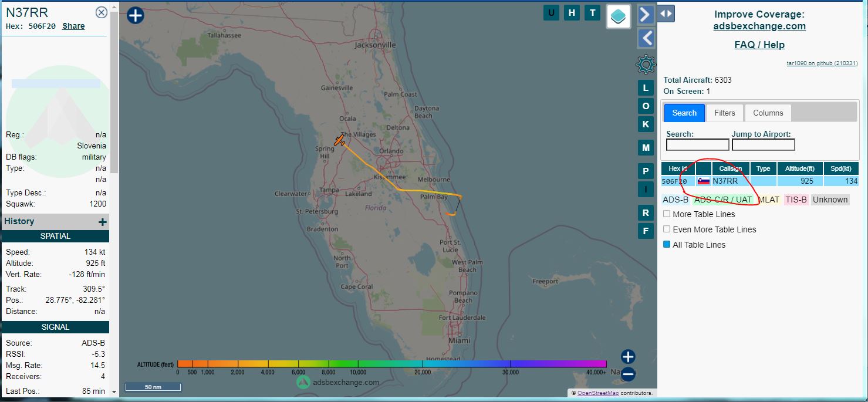This screenshot has height=402, width=868.
Task: Click the MLAT legend label
Action: tap(769, 200)
